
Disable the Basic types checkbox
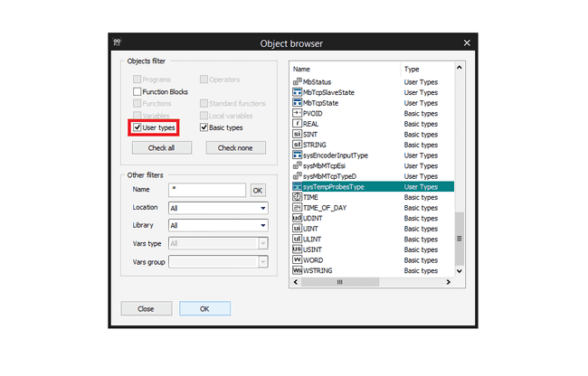[204, 128]
